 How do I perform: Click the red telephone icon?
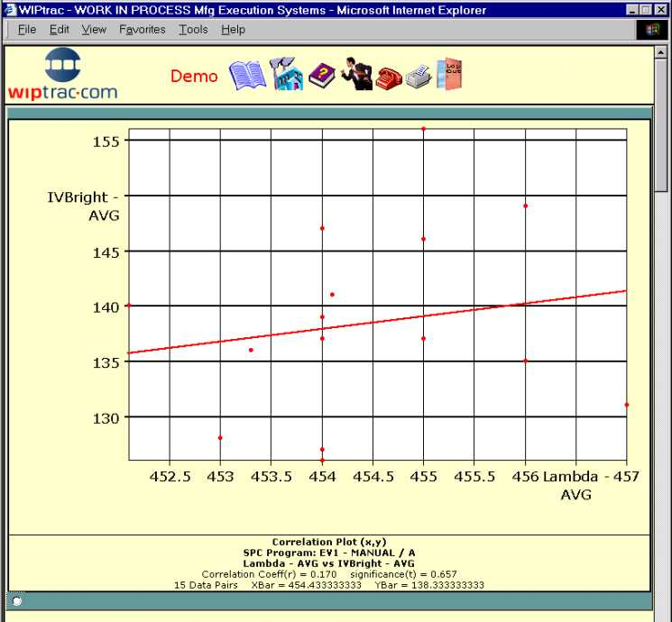click(x=389, y=77)
